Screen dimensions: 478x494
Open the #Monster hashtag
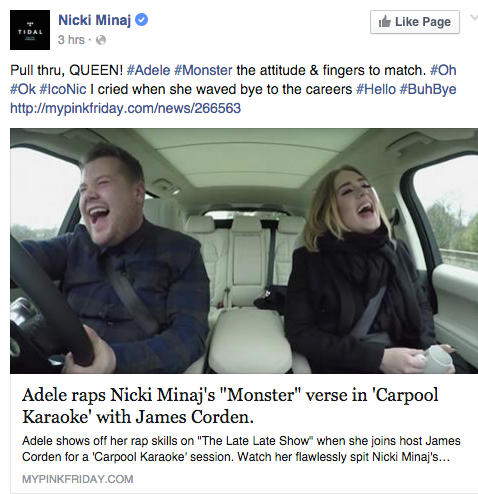click(x=203, y=70)
